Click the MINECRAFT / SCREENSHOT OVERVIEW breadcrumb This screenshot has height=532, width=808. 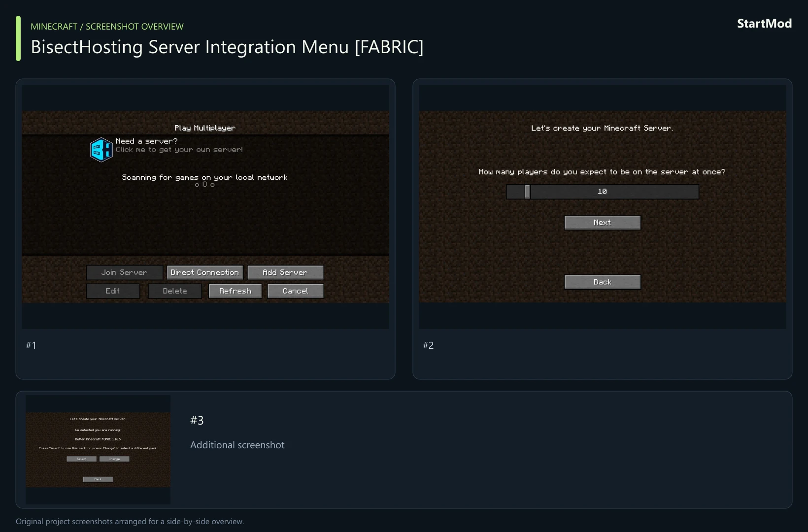pyautogui.click(x=107, y=27)
